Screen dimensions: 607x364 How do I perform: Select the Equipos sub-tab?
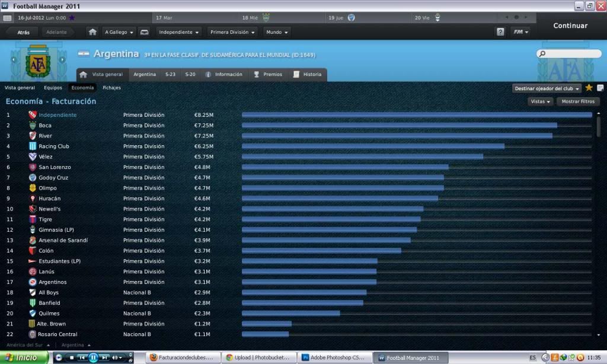click(53, 88)
